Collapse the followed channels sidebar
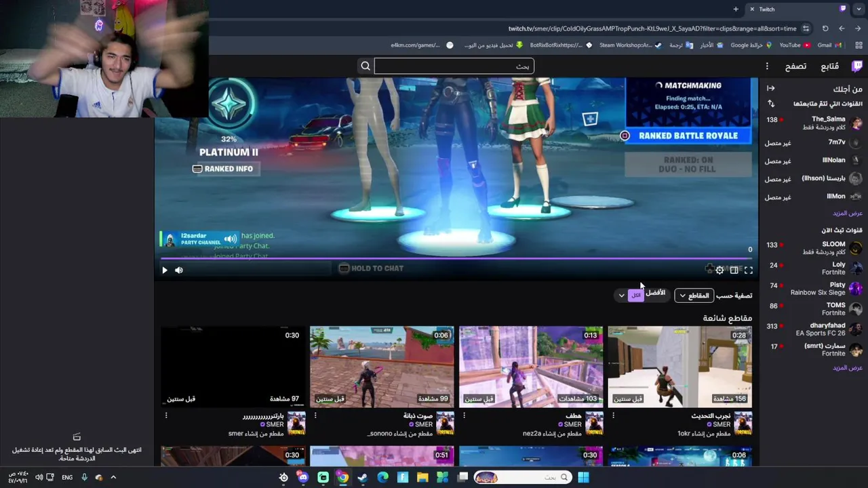 click(x=770, y=89)
